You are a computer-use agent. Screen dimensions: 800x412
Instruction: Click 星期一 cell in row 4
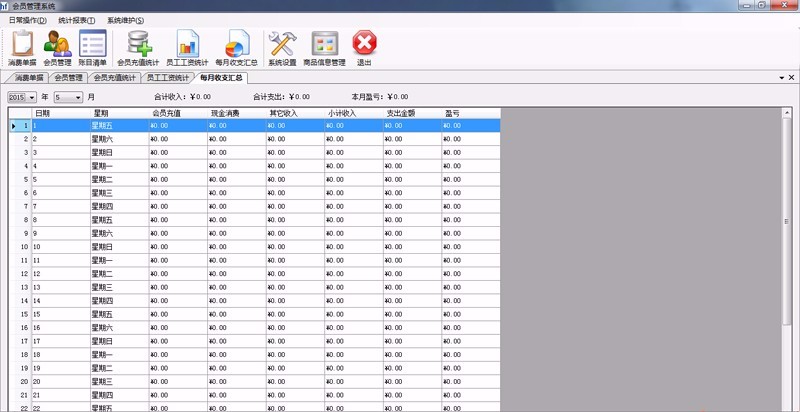click(119, 166)
